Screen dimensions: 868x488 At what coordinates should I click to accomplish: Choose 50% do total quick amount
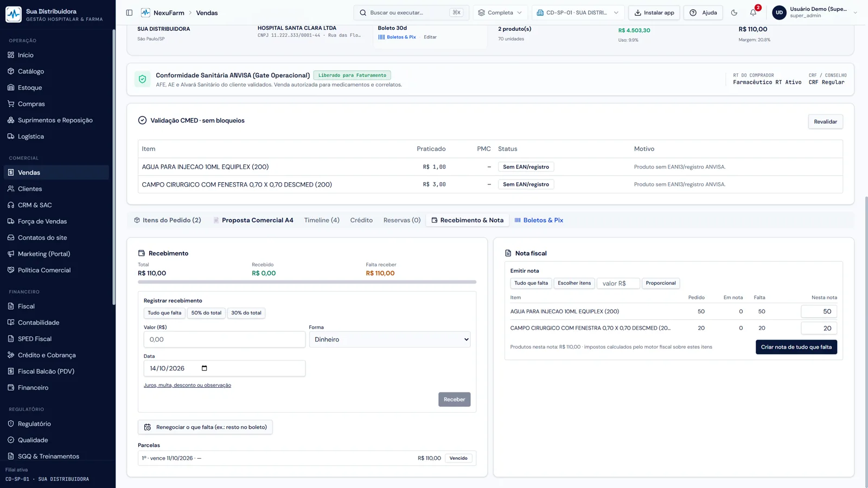(x=206, y=313)
